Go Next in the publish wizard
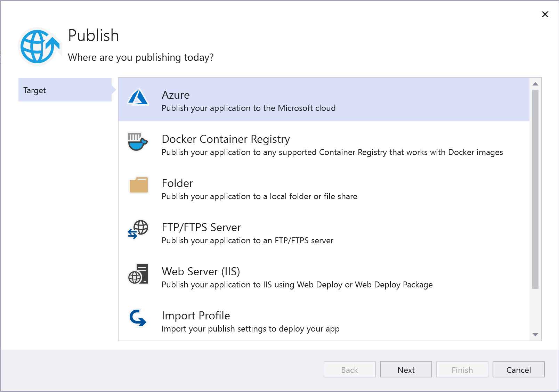559x392 pixels. click(x=406, y=369)
